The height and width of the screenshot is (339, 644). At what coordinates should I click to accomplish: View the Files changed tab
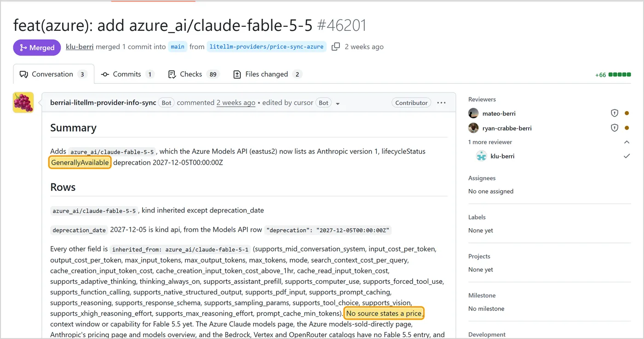[x=268, y=74]
